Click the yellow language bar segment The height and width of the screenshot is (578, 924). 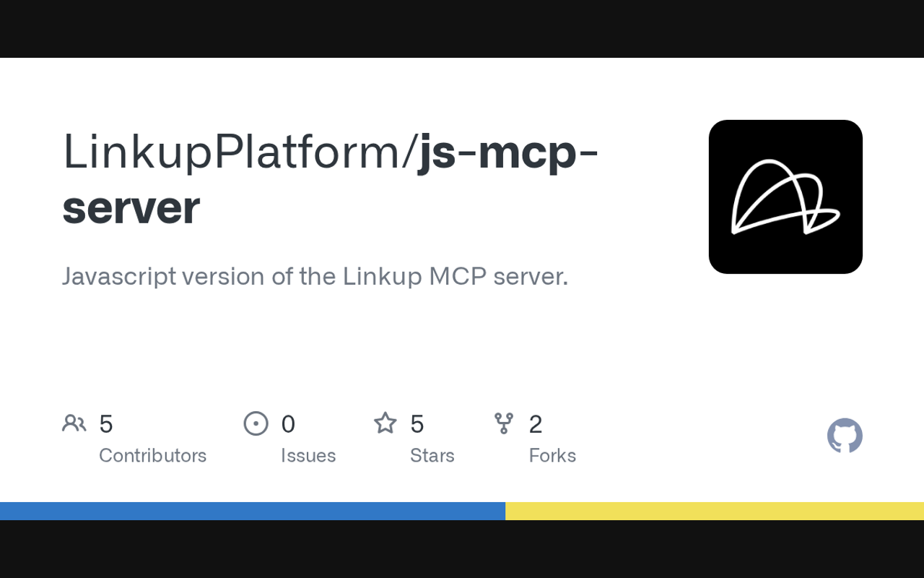[x=715, y=511]
